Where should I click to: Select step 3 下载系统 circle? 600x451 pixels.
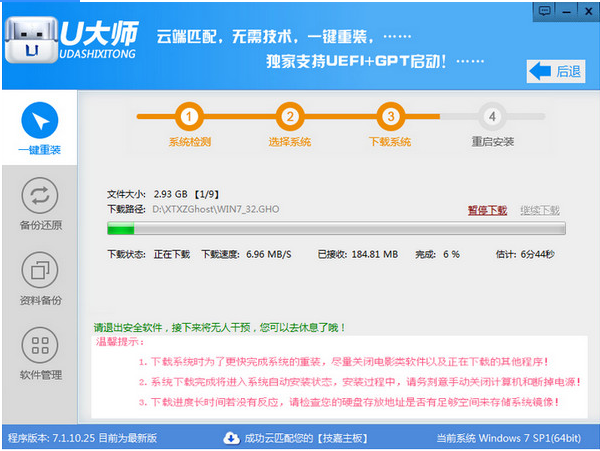(x=390, y=116)
